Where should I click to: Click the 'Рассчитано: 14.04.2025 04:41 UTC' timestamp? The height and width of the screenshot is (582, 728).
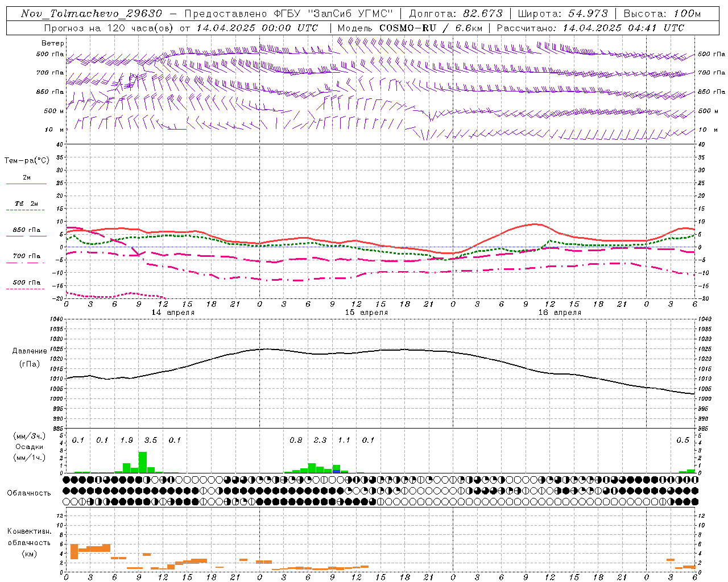pos(590,28)
